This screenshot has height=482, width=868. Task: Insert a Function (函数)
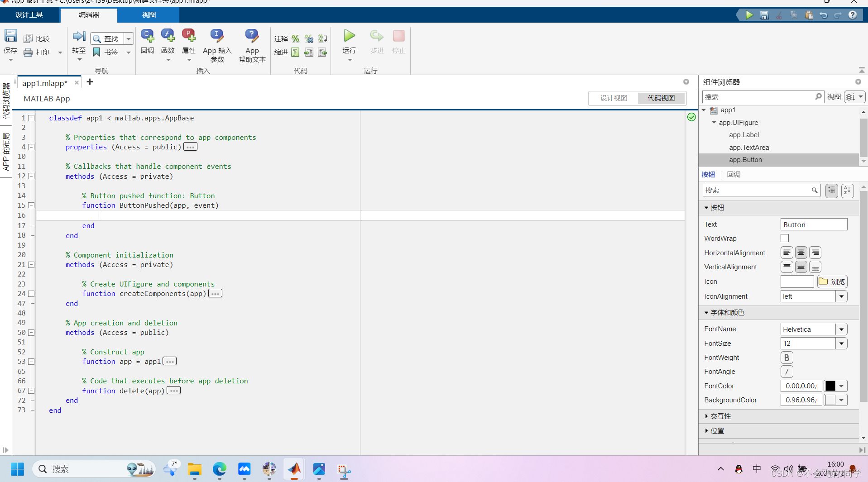click(168, 42)
